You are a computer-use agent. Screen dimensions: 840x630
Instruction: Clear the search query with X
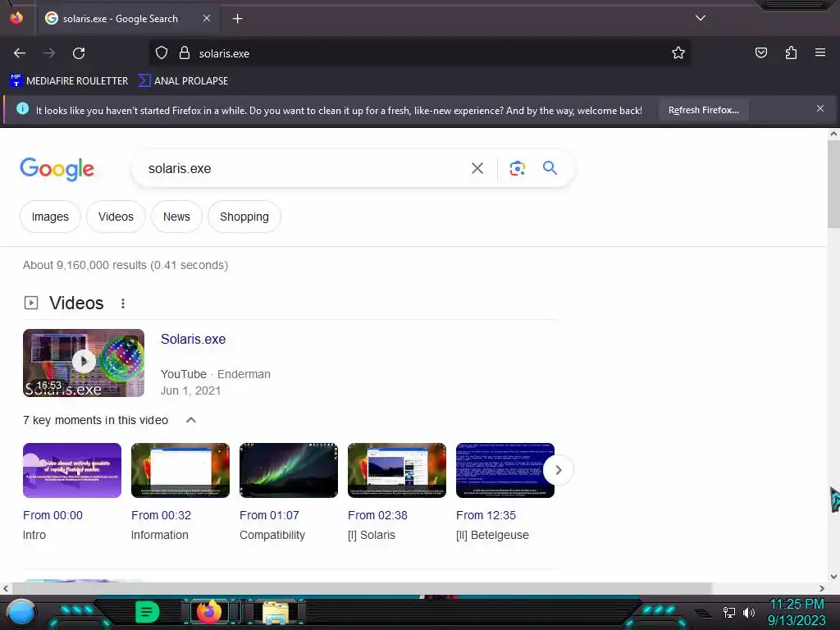477,168
